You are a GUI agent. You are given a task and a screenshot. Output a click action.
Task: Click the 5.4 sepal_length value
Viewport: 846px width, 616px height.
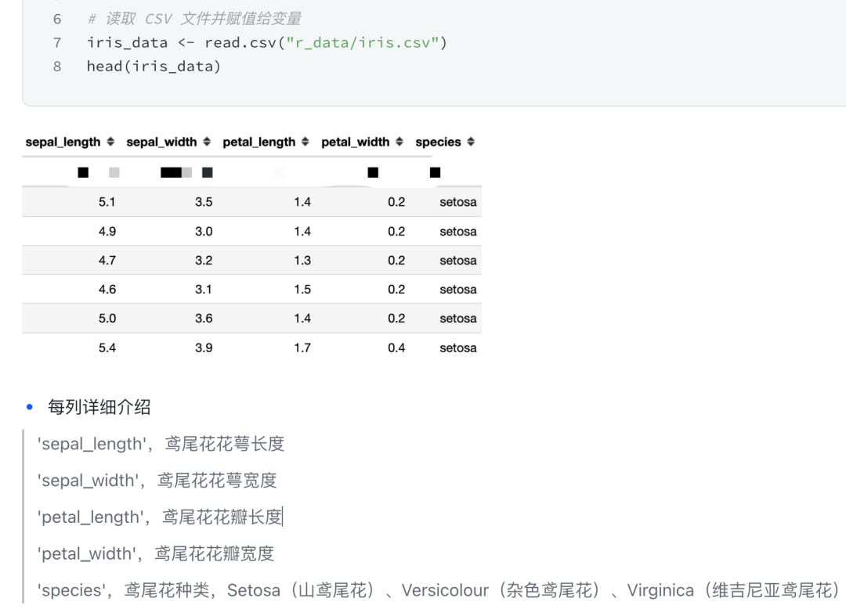[x=107, y=348]
